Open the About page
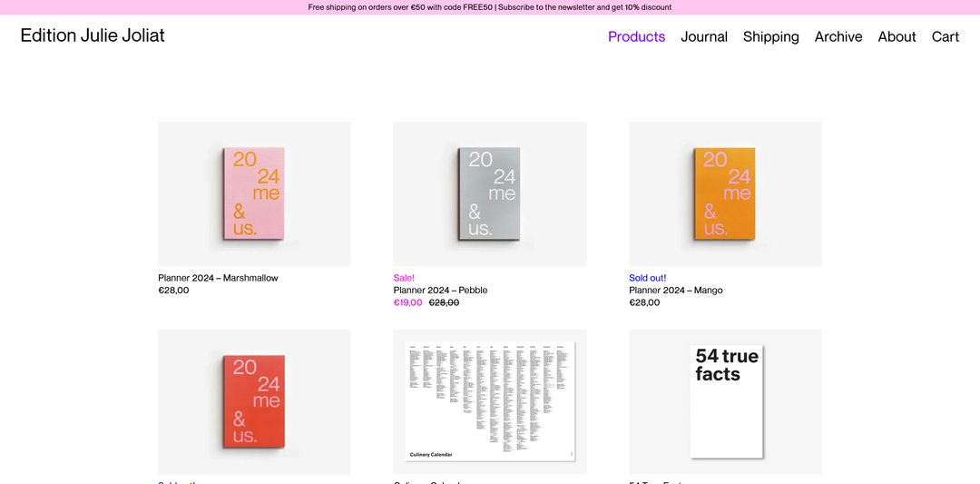The height and width of the screenshot is (484, 980). (897, 36)
